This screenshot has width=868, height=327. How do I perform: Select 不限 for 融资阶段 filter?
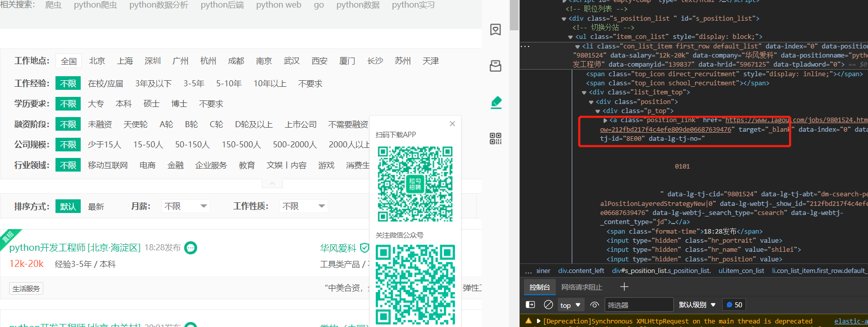point(68,125)
